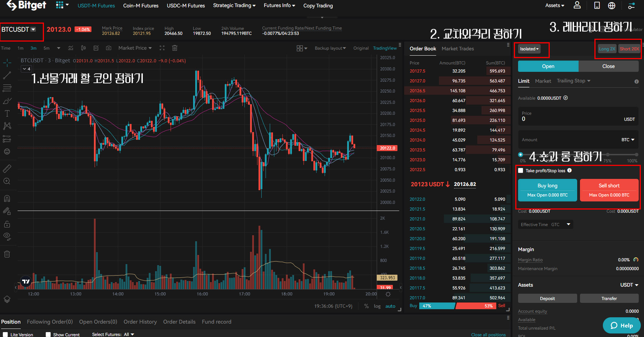Toggle stay in drawing mode pencil-lock

[x=7, y=211]
